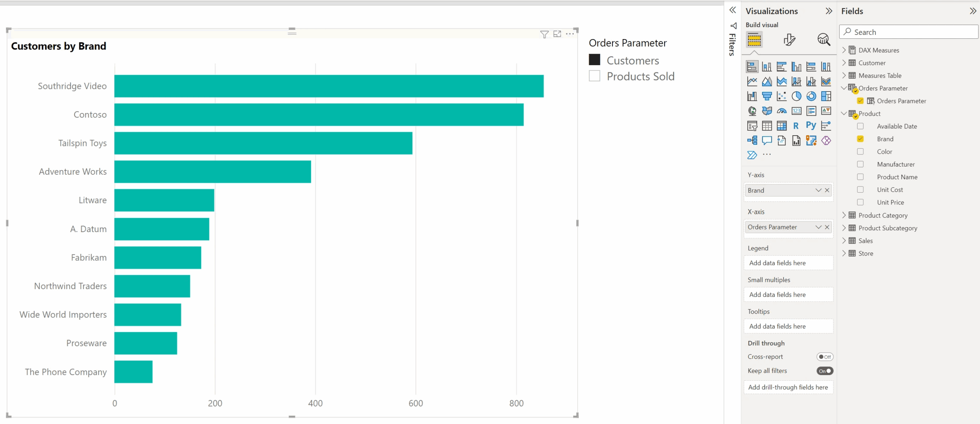Image resolution: width=980 pixels, height=424 pixels.
Task: Collapse the Product table
Action: [x=844, y=113]
